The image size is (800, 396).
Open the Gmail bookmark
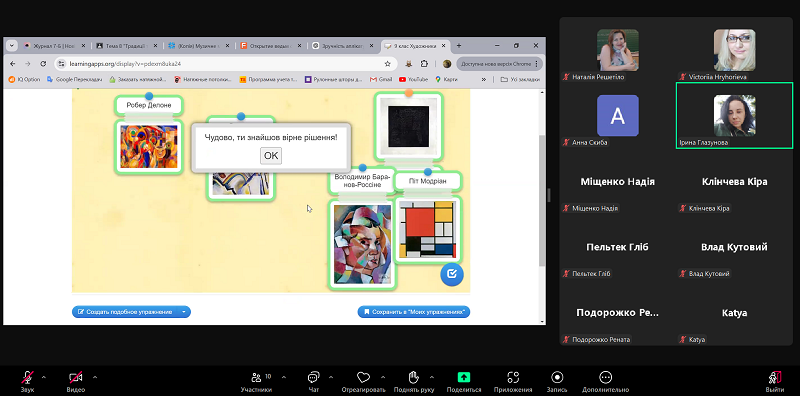click(381, 79)
